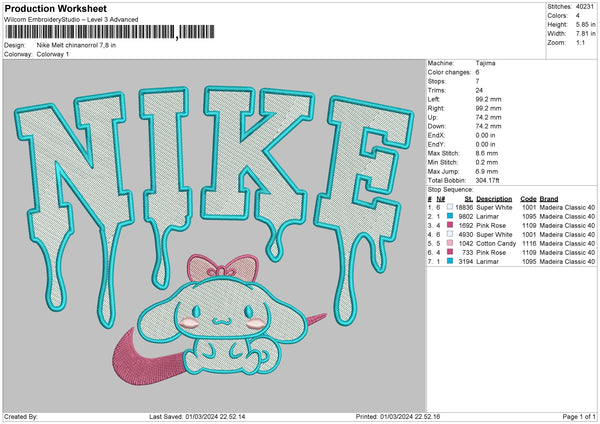Click the Stitches value 40231
600x424 pixels.
pos(584,6)
